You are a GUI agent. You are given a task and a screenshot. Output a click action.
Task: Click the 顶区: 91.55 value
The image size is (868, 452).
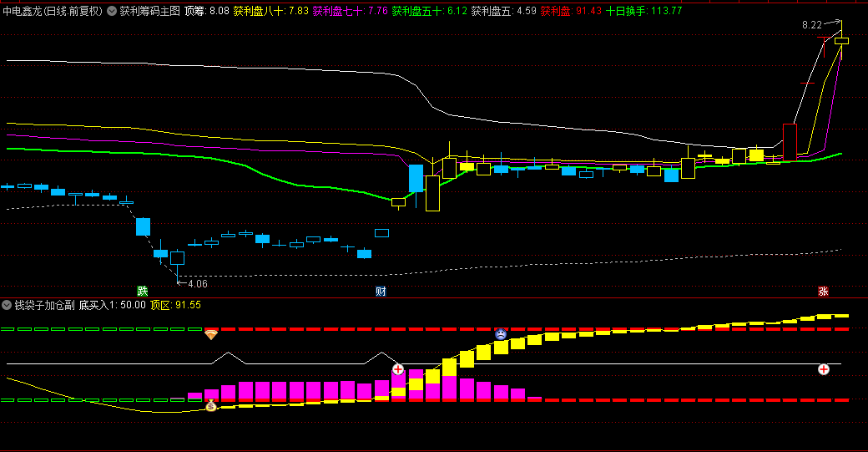[175, 305]
